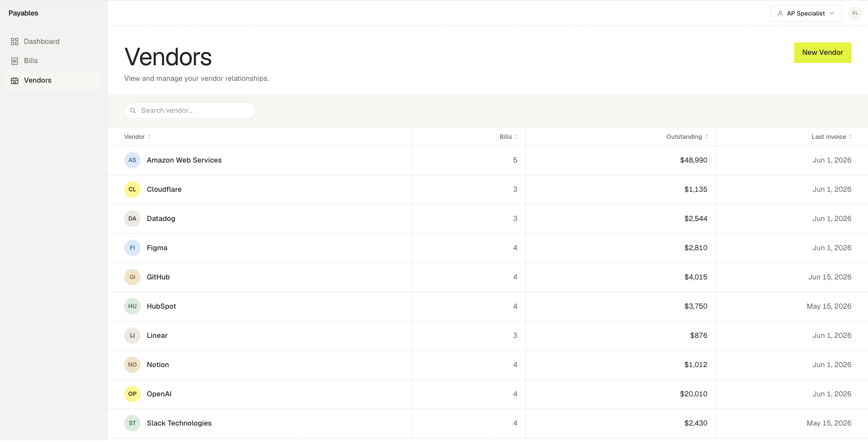The height and width of the screenshot is (442, 868).
Task: Sort by the Vendor column arrows
Action: click(149, 137)
